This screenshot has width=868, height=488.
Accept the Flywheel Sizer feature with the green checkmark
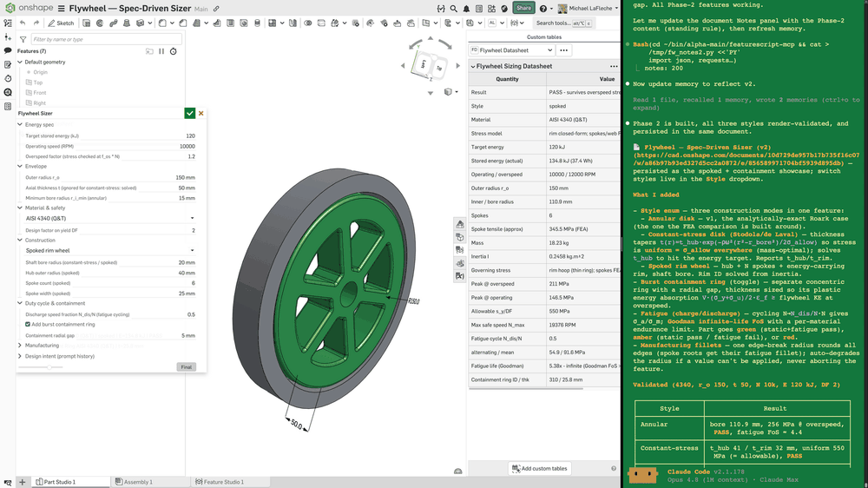(x=190, y=113)
